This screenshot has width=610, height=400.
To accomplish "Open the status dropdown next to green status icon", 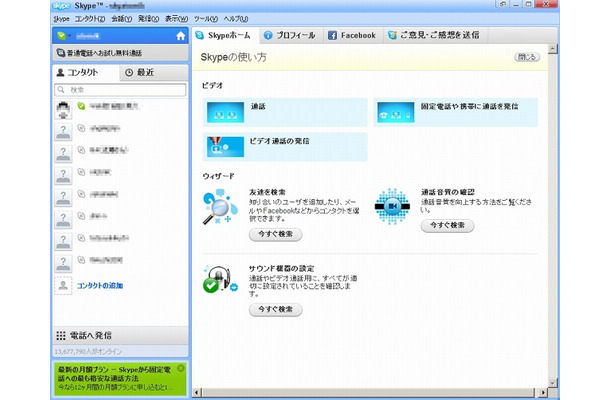I will coord(70,36).
